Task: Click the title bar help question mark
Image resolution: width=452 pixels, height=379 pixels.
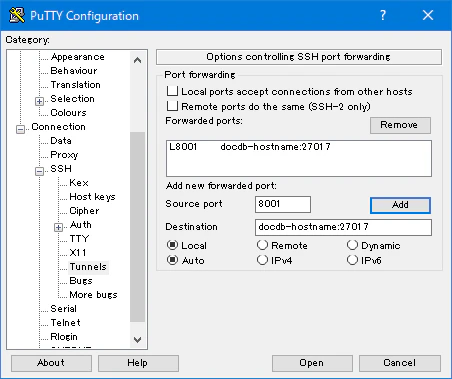Action: point(383,15)
